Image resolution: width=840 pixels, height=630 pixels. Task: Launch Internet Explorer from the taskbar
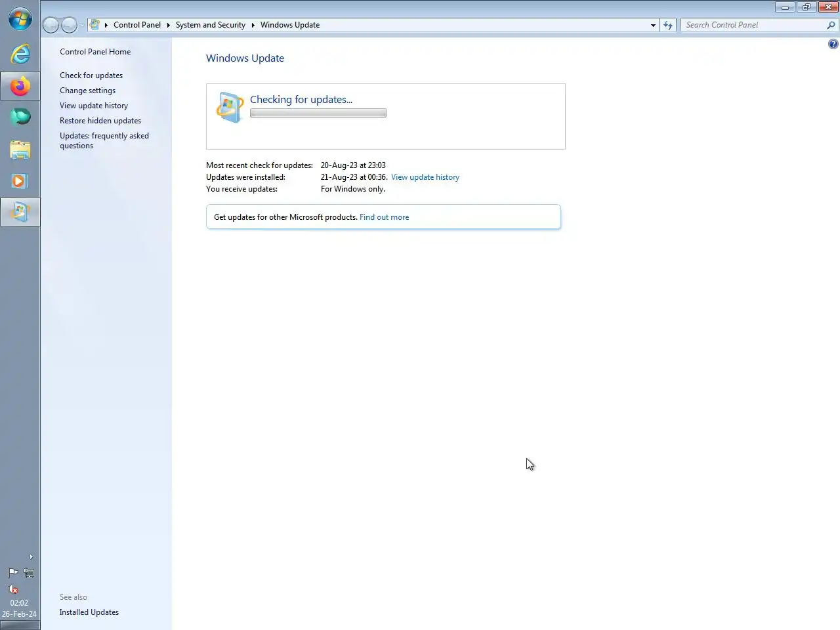20,54
